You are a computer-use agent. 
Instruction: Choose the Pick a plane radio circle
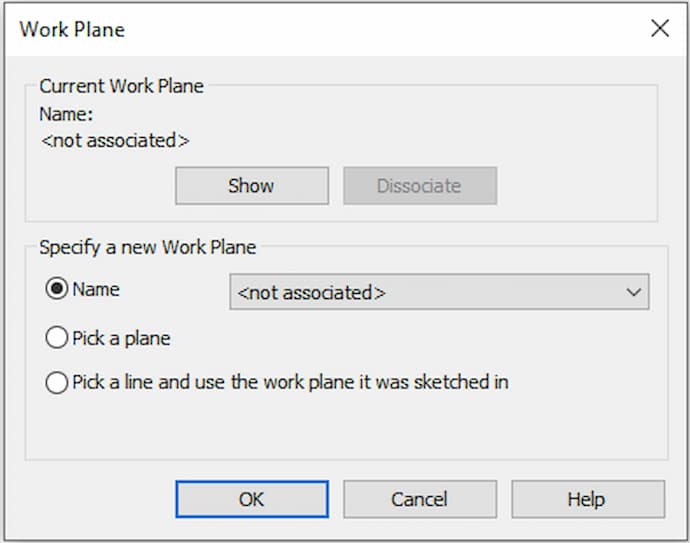(x=57, y=338)
